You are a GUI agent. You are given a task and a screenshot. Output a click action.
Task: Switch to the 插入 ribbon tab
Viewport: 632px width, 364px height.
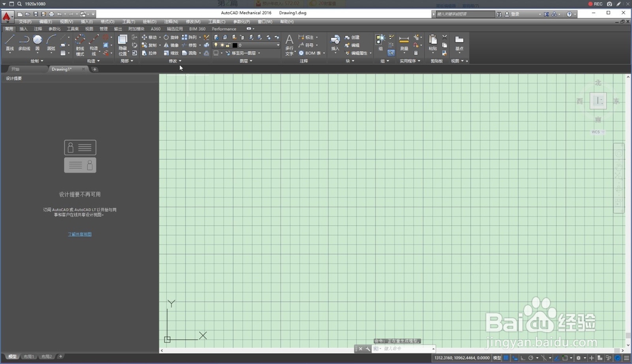coord(23,28)
